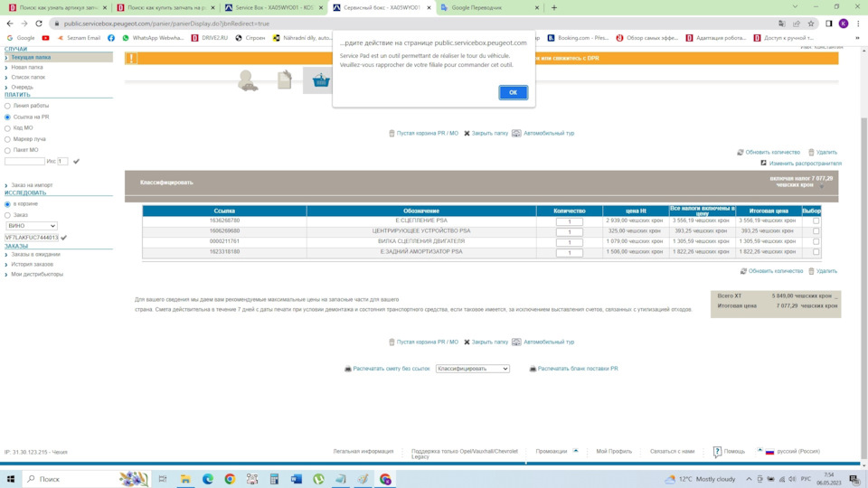Click quantity field for part 1636268780
868x488 pixels.
[569, 221]
